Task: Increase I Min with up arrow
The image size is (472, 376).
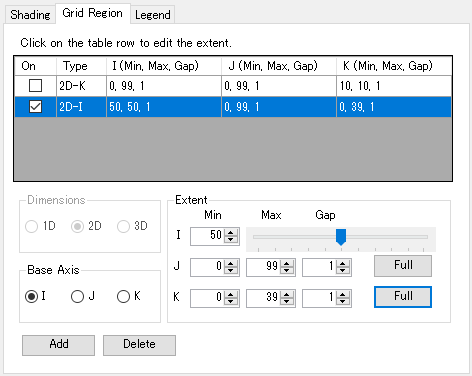Action: pyautogui.click(x=231, y=232)
